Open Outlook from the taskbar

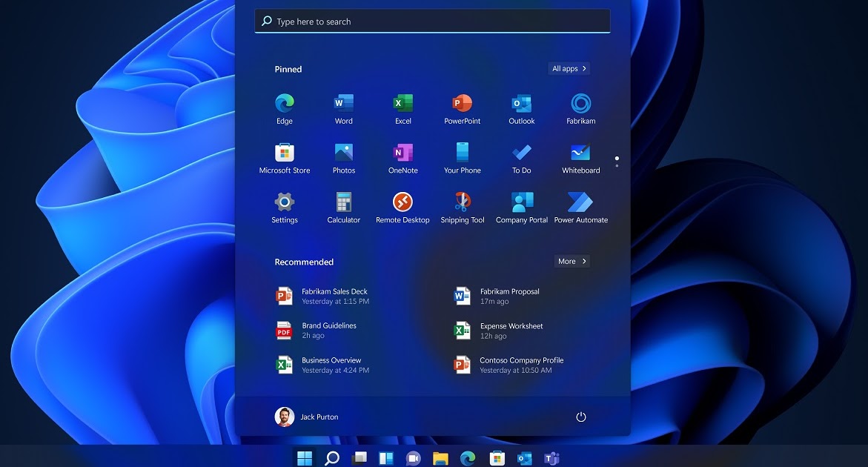524,458
